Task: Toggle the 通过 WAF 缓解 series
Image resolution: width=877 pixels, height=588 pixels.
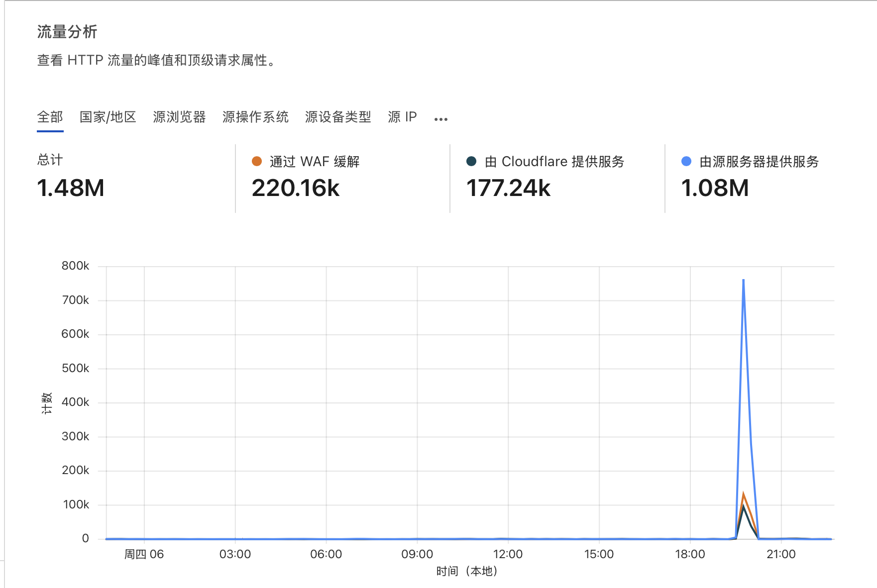Action: (315, 162)
